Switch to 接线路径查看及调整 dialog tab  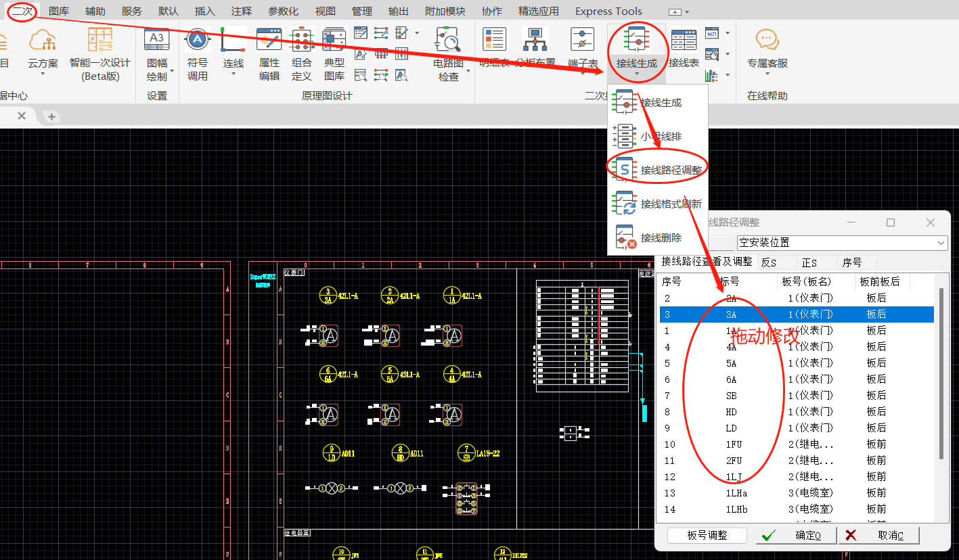(x=707, y=262)
